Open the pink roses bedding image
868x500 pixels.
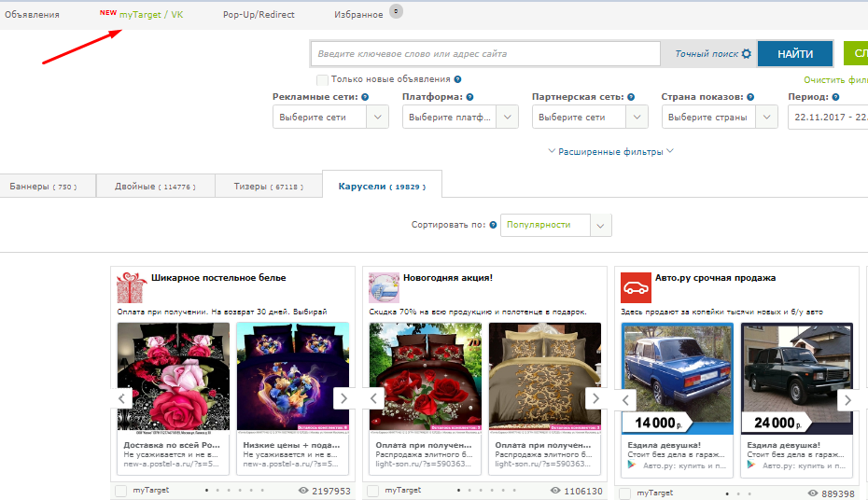coord(174,376)
